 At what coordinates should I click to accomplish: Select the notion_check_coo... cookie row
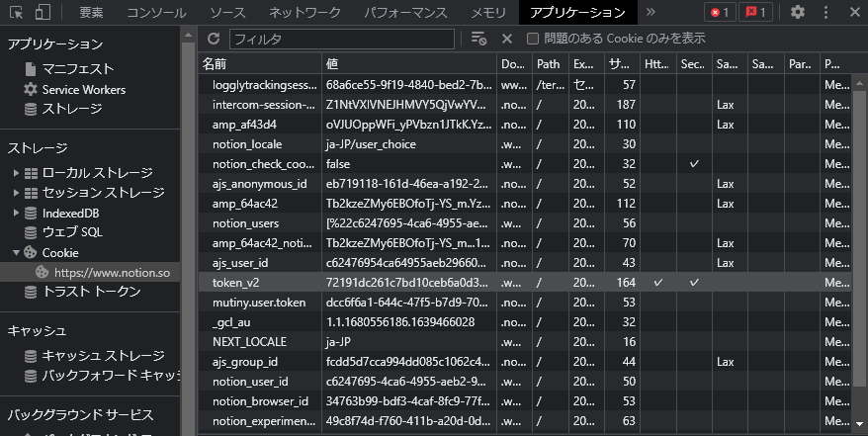pyautogui.click(x=524, y=164)
